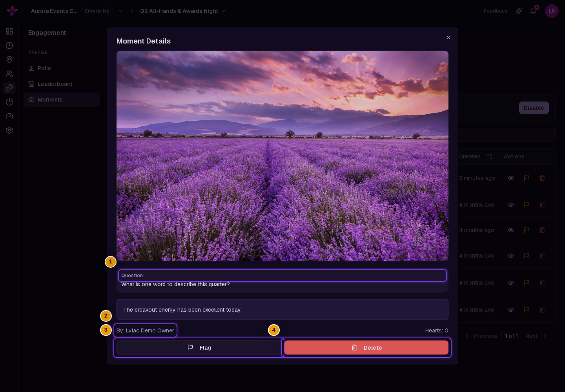Sort the table by Created column
Image resolution: width=565 pixels, height=392 pixels.
pos(489,156)
